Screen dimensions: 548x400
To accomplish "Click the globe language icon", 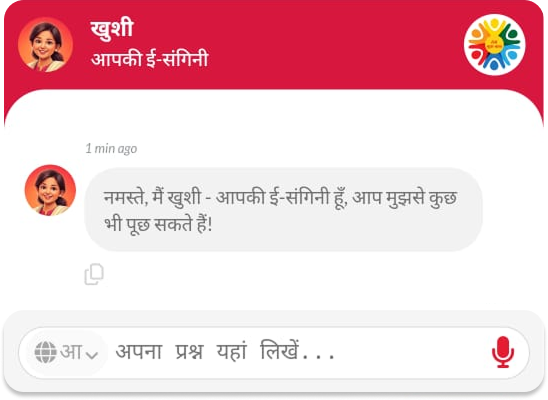I will 45,352.
